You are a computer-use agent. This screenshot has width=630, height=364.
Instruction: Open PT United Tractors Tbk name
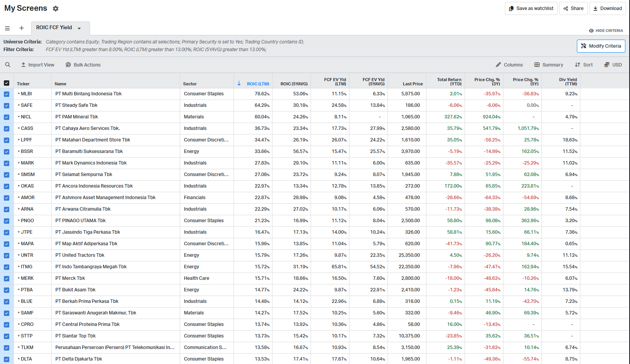(80, 255)
